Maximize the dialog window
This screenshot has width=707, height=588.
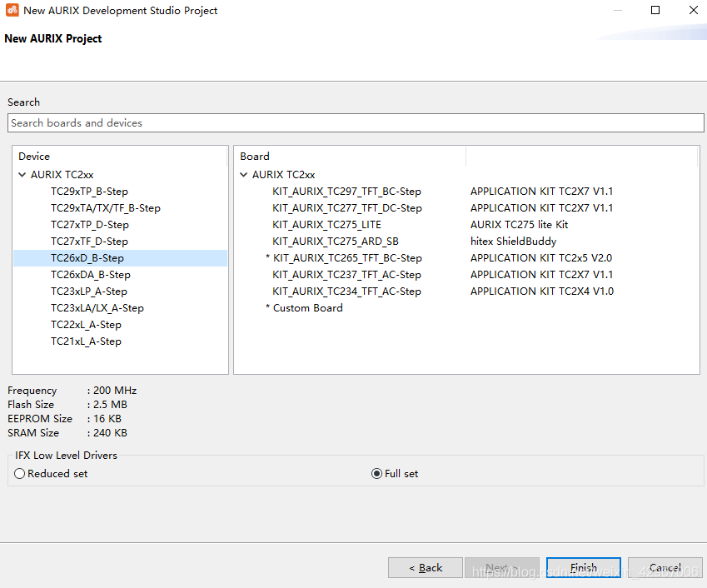655,10
